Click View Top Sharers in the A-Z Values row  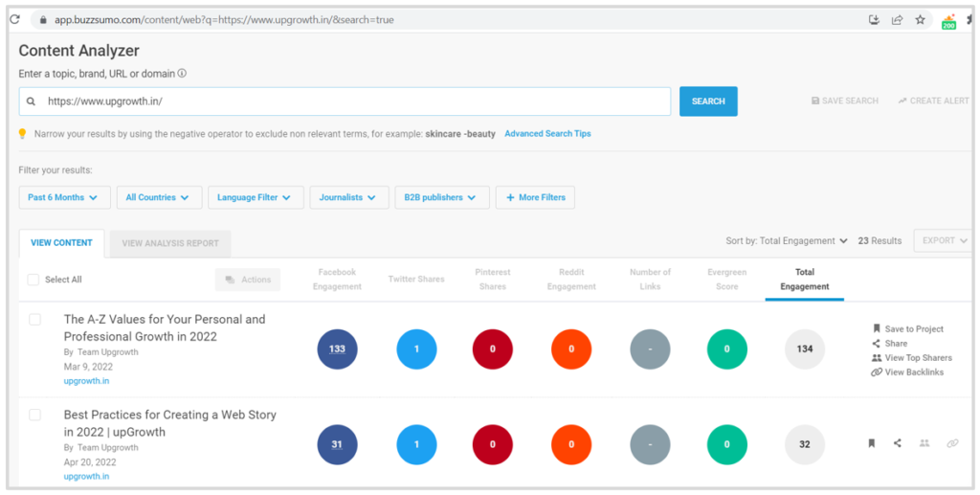point(912,357)
